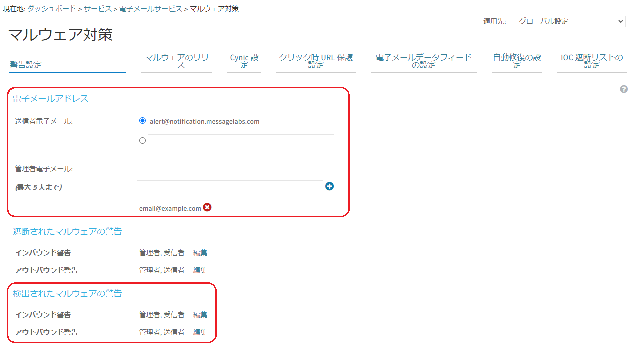Open the グローバル設定 dropdown
The width and height of the screenshot is (644, 345).
pyautogui.click(x=570, y=21)
